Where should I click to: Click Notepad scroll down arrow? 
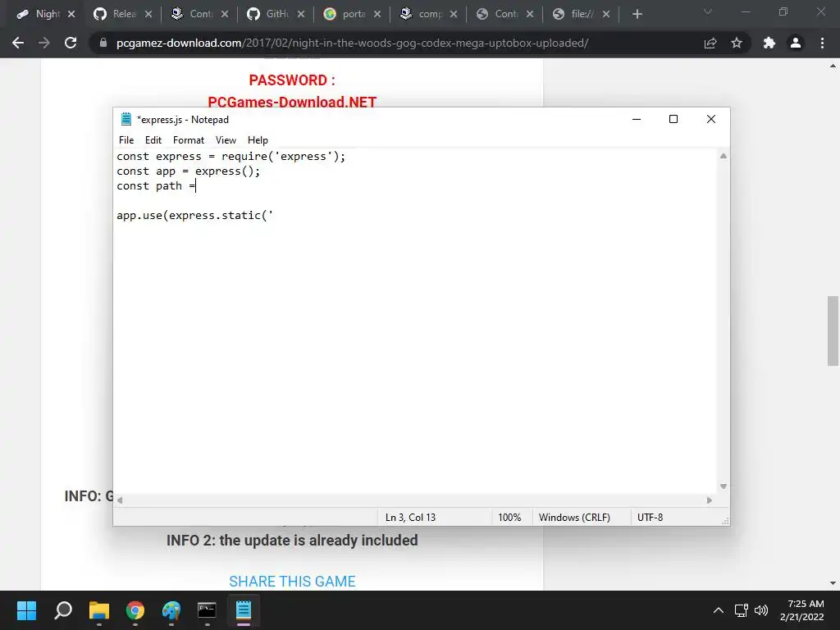724,486
